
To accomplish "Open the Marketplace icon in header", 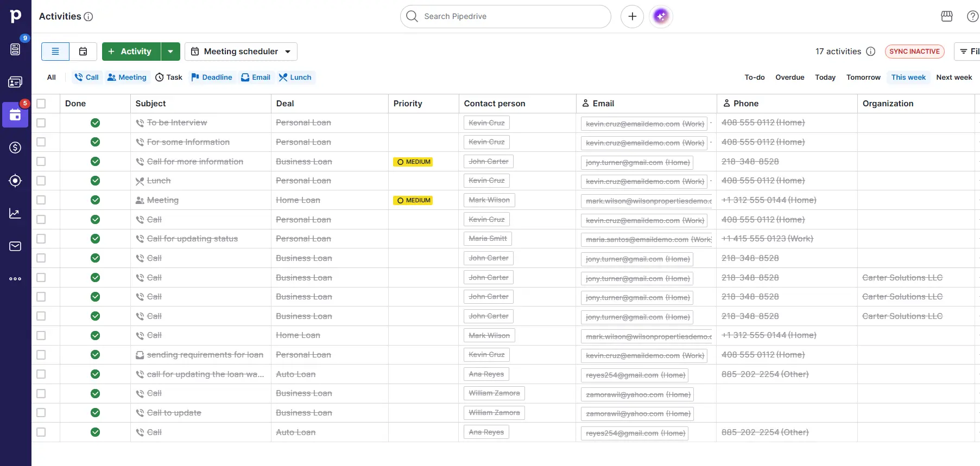I will [946, 16].
